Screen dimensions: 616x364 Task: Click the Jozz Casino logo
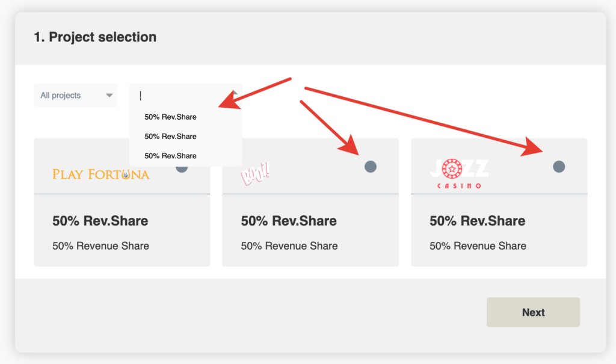[459, 174]
